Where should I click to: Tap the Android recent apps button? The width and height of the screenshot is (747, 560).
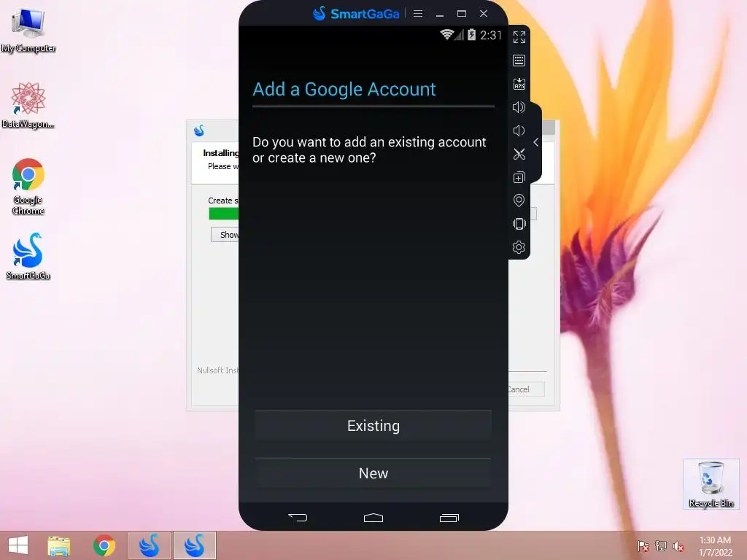[449, 518]
